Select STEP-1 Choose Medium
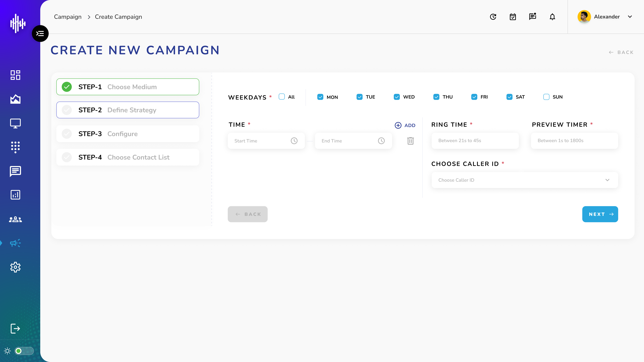The image size is (644, 362). pos(128,87)
